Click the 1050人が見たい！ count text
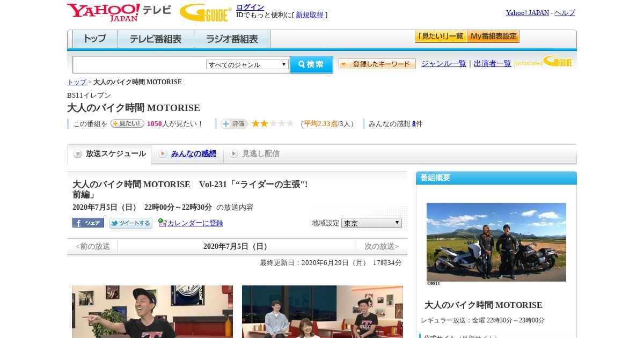Screen dimensions: 644x338 175,124
